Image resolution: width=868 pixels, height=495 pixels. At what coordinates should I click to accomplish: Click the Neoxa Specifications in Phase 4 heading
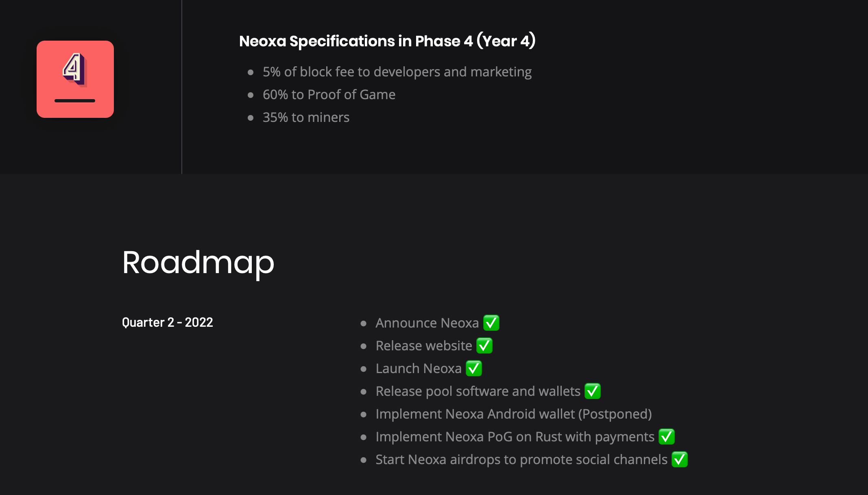(387, 41)
